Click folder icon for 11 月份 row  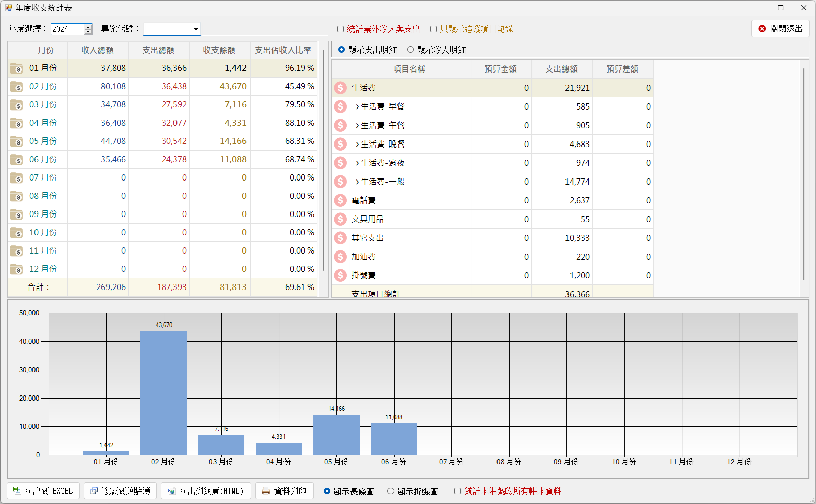(16, 251)
